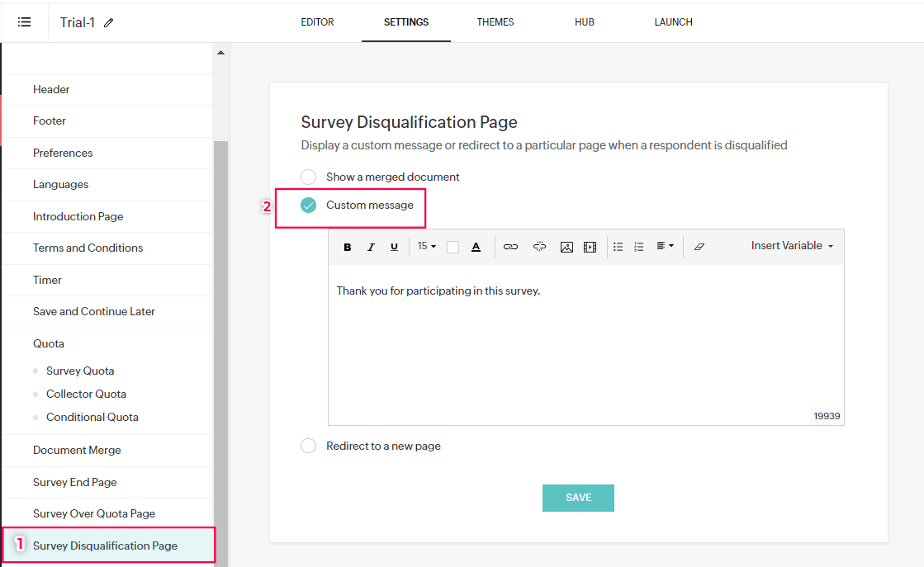
Task: Open Survey End Page settings
Action: coord(75,482)
